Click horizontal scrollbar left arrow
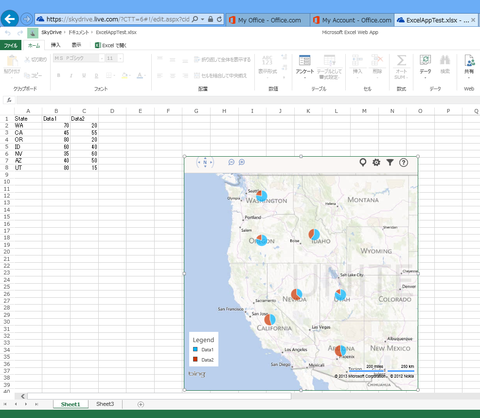Viewport: 480px width, 418px height. (22, 396)
